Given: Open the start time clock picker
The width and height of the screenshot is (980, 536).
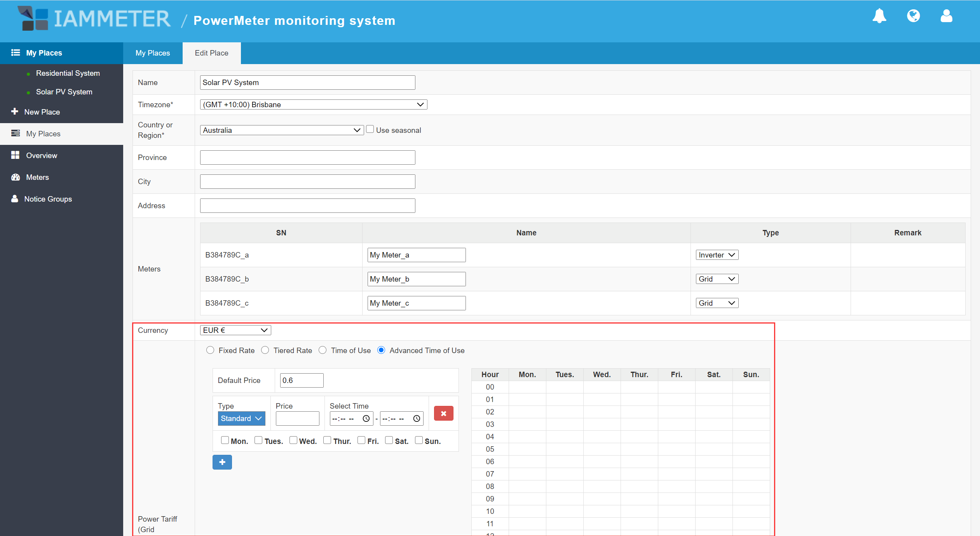Looking at the screenshot, I should 366,419.
